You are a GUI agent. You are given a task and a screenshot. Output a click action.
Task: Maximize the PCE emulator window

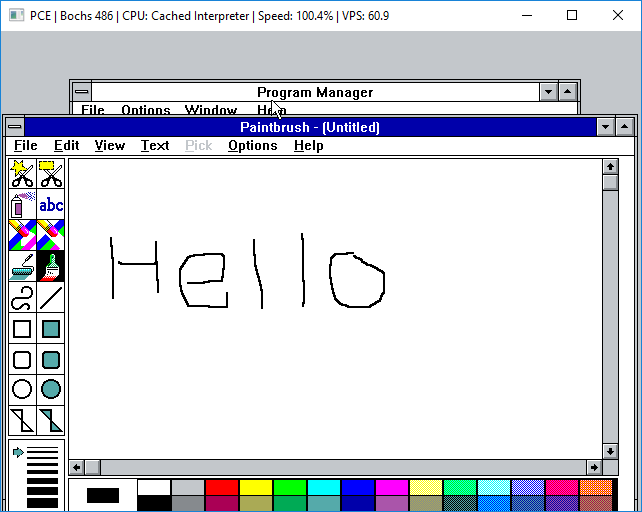coord(572,16)
